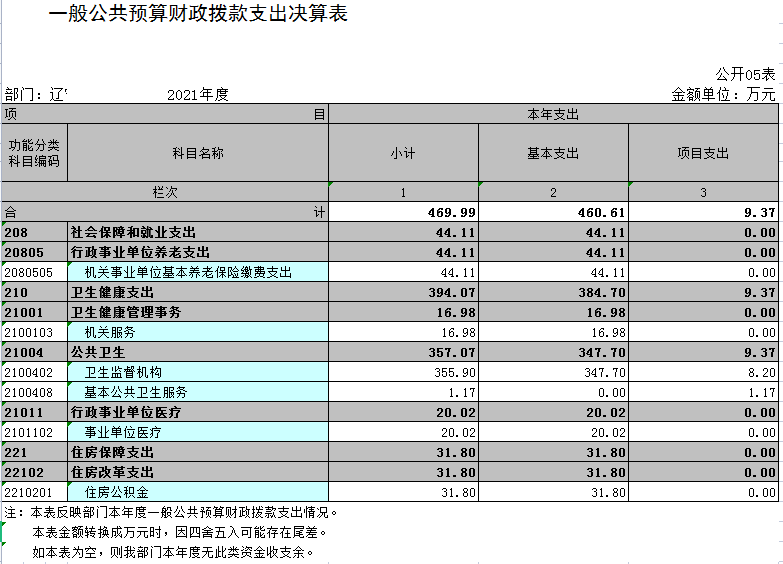This screenshot has width=783, height=564.
Task: Select value 8.20 in 卫生监督机构 row
Action: pos(703,372)
